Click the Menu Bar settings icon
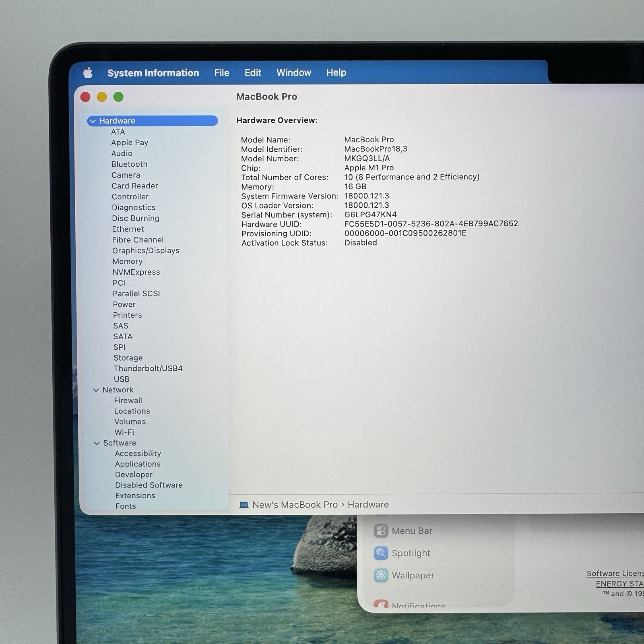Image resolution: width=644 pixels, height=644 pixels. coord(381,530)
